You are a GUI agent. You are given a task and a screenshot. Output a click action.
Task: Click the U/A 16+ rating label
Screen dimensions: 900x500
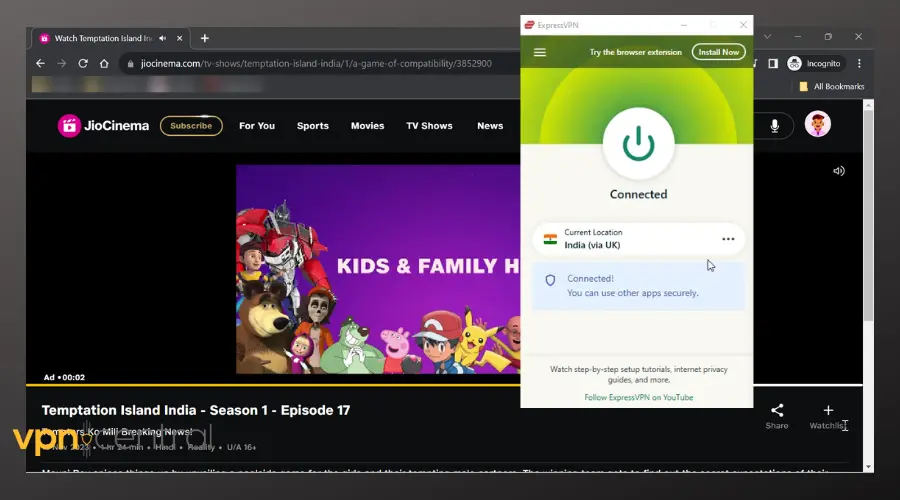[242, 447]
